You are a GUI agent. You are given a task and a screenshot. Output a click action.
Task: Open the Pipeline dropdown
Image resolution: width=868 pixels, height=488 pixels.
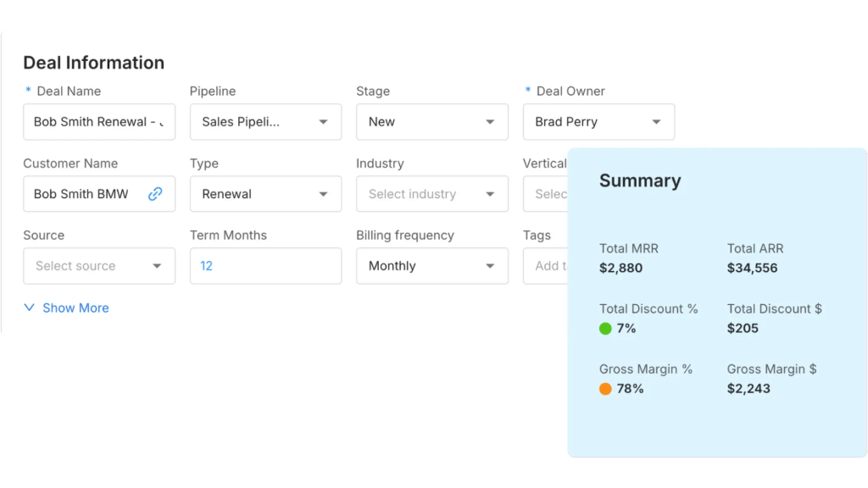click(265, 122)
